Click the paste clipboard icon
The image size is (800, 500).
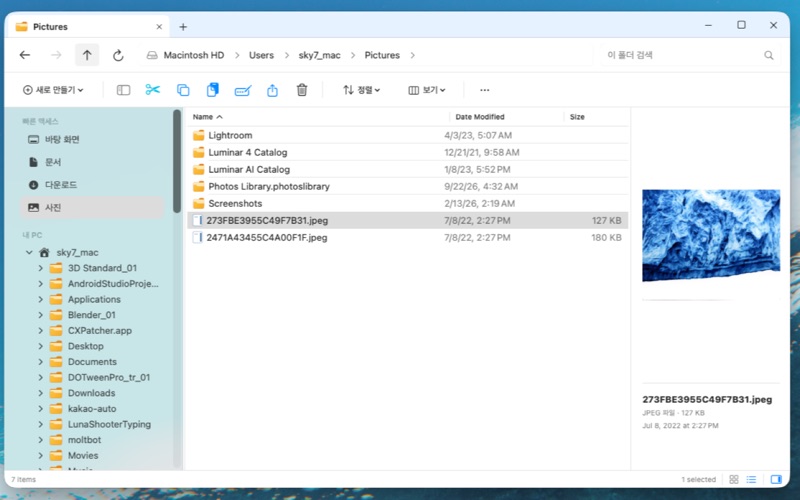pos(212,90)
